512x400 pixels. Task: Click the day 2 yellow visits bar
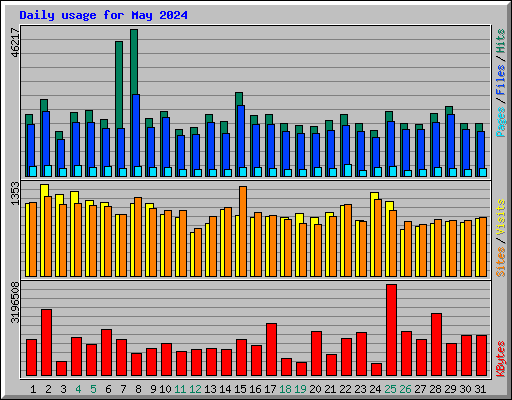pyautogui.click(x=44, y=190)
